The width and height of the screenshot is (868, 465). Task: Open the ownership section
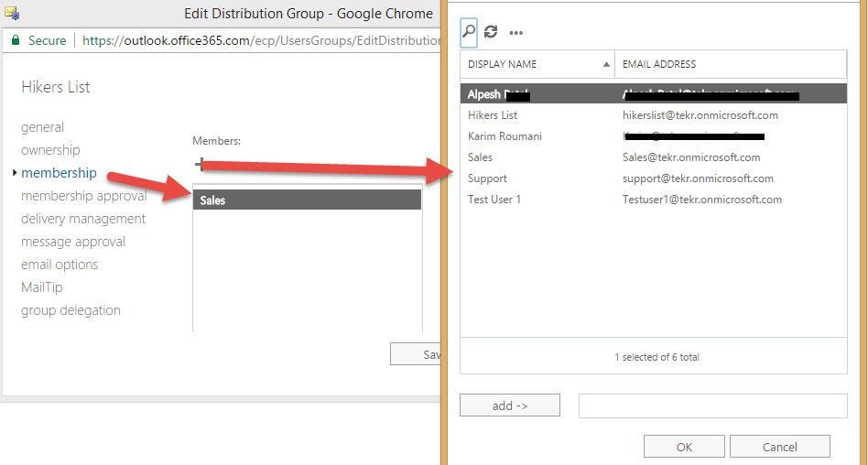[x=50, y=150]
